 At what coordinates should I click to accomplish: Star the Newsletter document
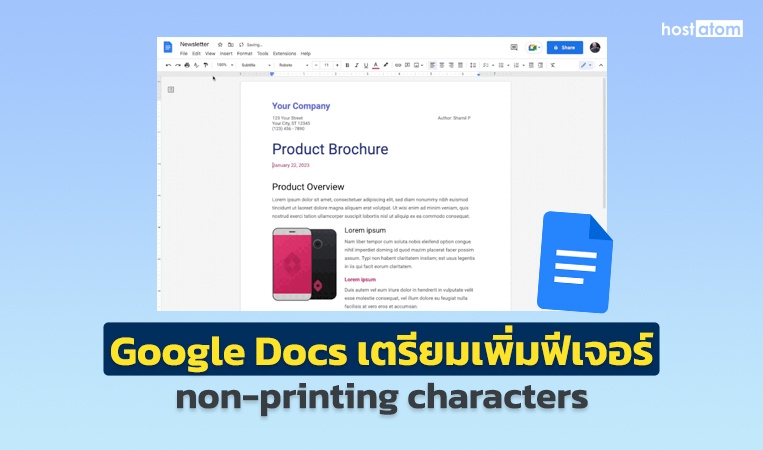click(x=220, y=44)
